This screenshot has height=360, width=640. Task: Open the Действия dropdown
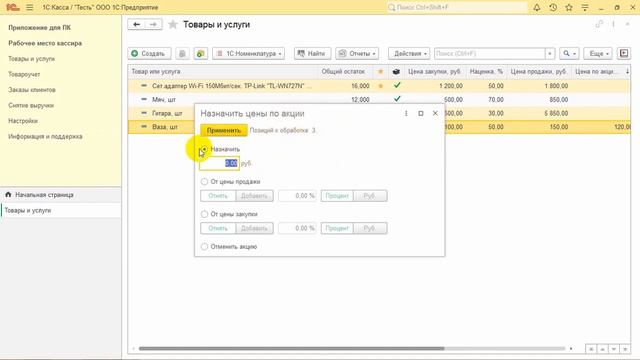tap(409, 53)
